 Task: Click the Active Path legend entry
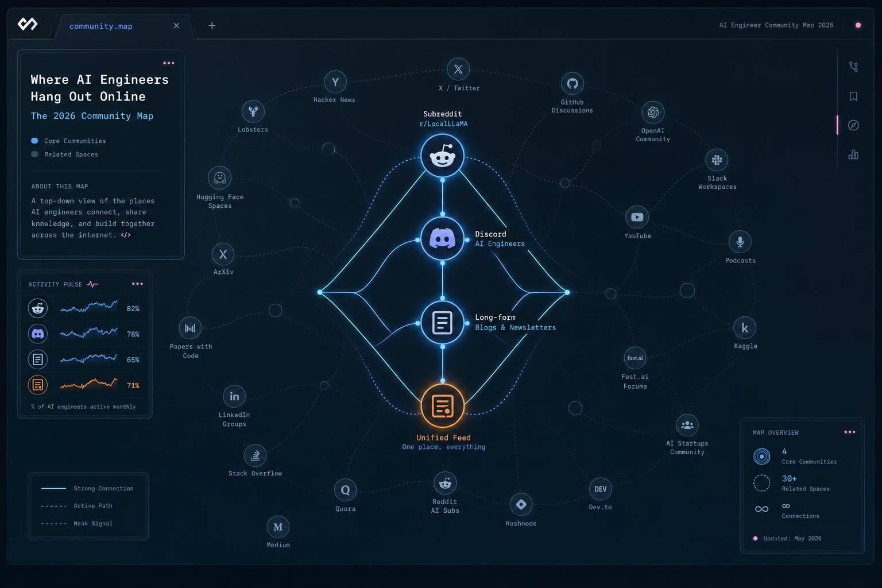(x=77, y=506)
